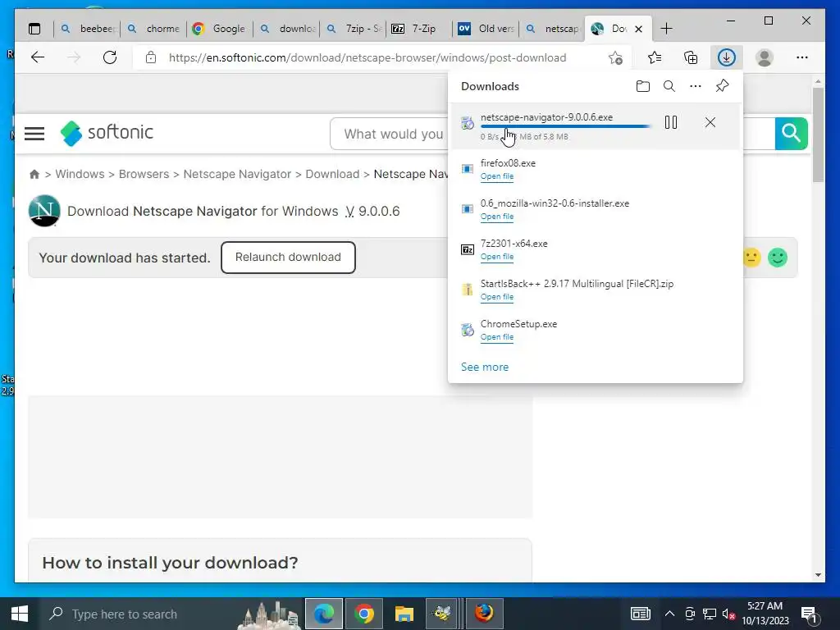The image size is (840, 630).
Task: Switch to the Google tab
Action: pyautogui.click(x=220, y=29)
